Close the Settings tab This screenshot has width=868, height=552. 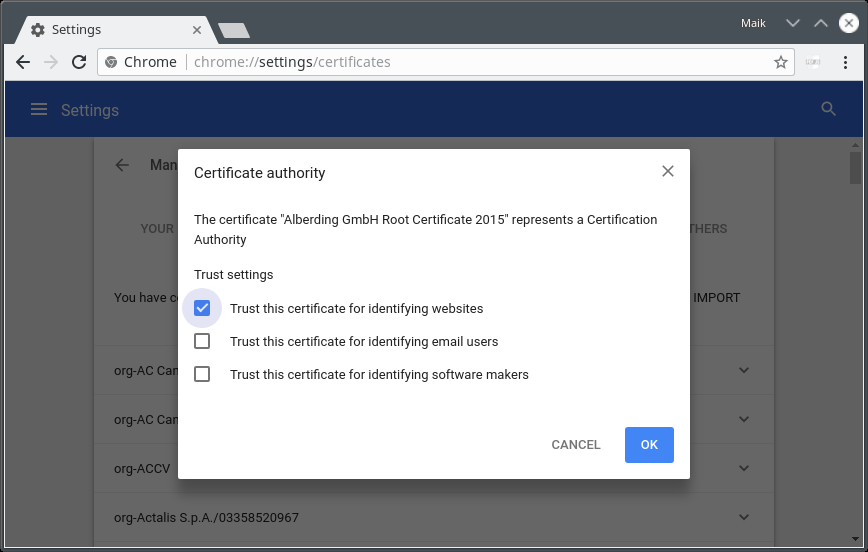pos(197,30)
